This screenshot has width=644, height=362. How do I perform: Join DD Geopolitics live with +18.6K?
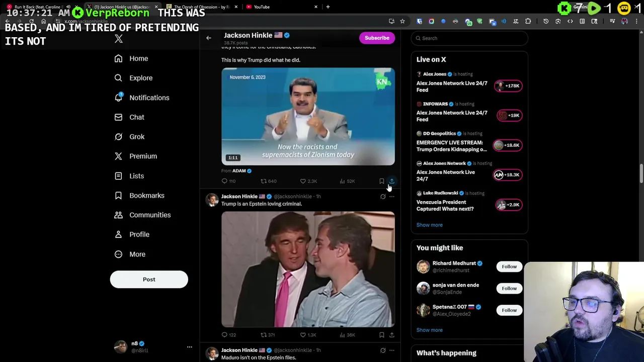[507, 145]
